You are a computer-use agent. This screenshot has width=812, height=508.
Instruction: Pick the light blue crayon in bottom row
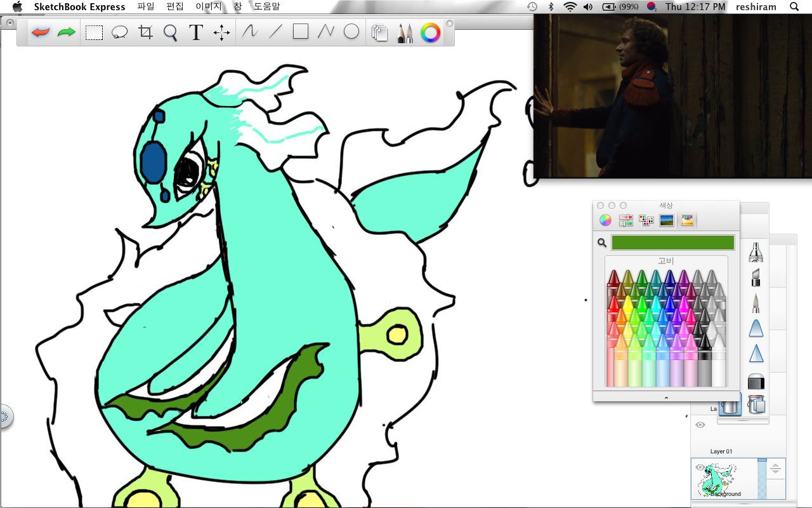(x=662, y=359)
